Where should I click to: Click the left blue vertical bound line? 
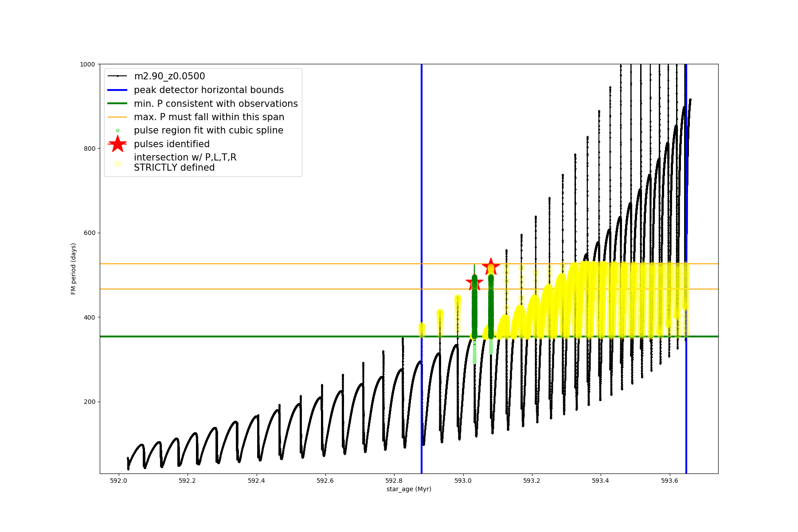click(422, 199)
